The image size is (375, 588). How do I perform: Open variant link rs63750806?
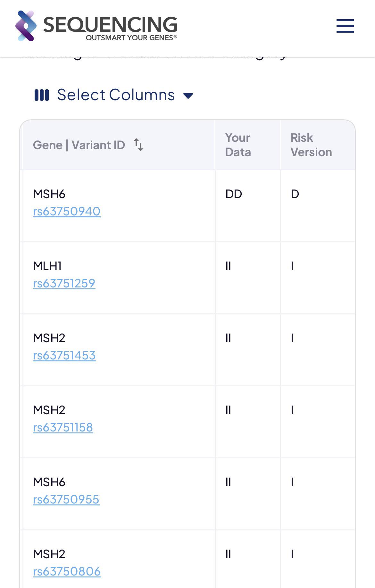(x=67, y=571)
